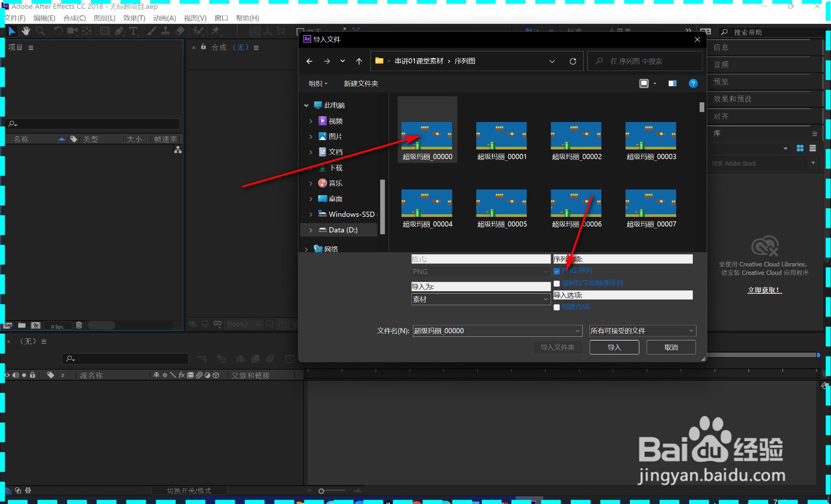The image size is (831, 504).
Task: Open Interpret Footage in Project panel
Action: [x=8, y=325]
